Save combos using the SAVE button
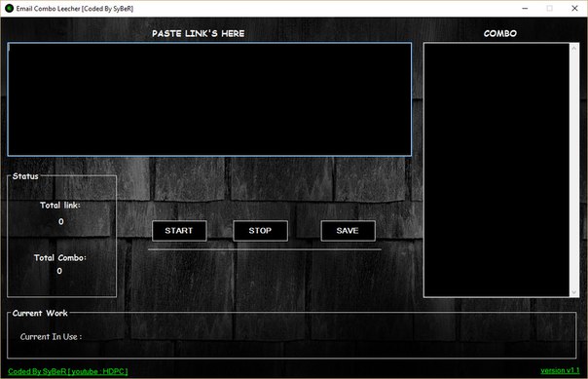 coord(348,231)
